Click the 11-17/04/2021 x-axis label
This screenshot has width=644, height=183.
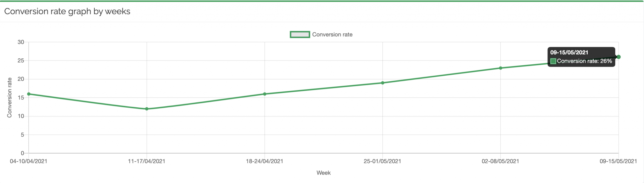coord(147,161)
